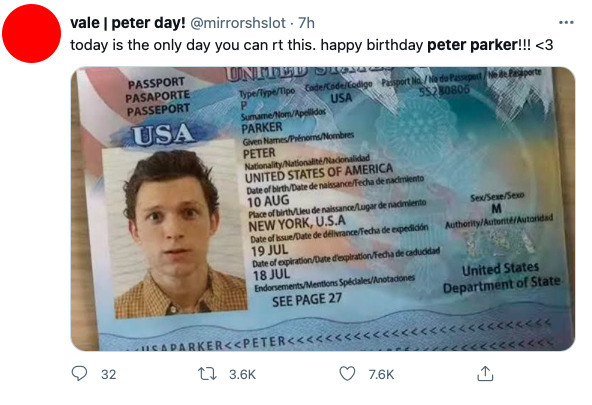Click the bold 'peter parker' text in the tweet
592x405 pixels.
coord(473,45)
